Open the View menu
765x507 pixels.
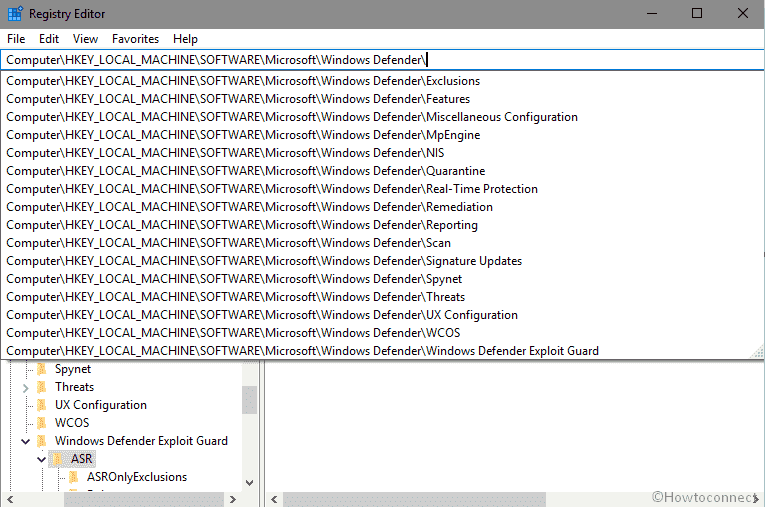coord(85,39)
